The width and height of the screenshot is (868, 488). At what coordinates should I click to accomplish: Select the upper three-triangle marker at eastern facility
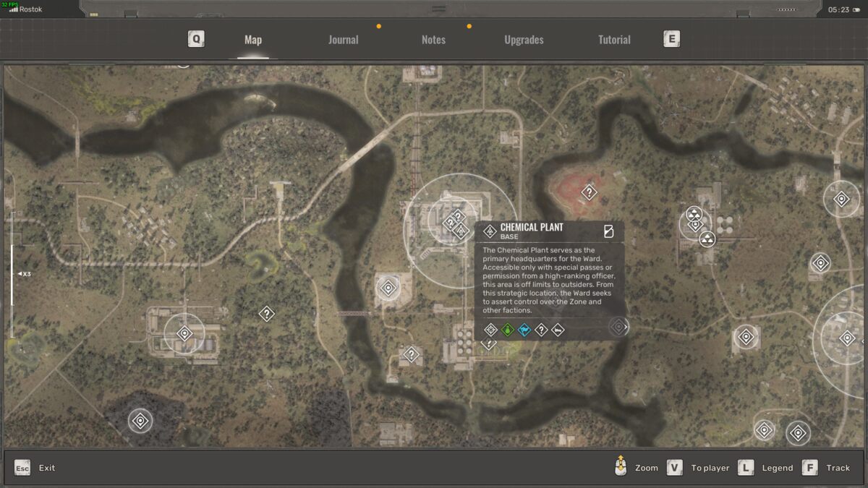694,214
